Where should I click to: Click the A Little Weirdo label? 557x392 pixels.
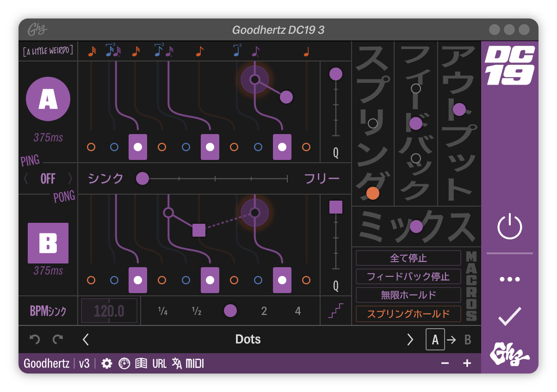48,50
